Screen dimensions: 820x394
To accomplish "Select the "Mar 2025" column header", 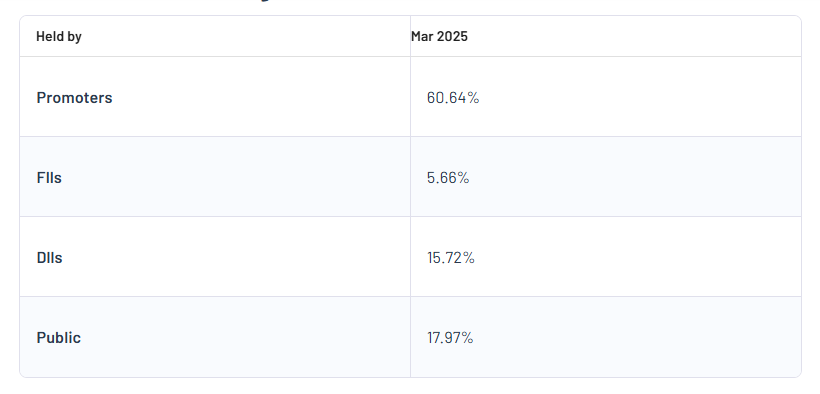I will 439,37.
